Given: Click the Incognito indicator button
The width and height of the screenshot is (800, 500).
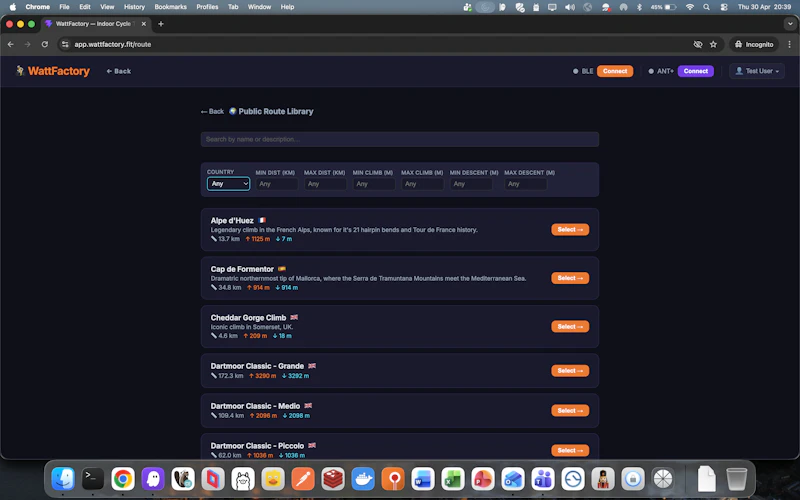Looking at the screenshot, I should coord(754,44).
